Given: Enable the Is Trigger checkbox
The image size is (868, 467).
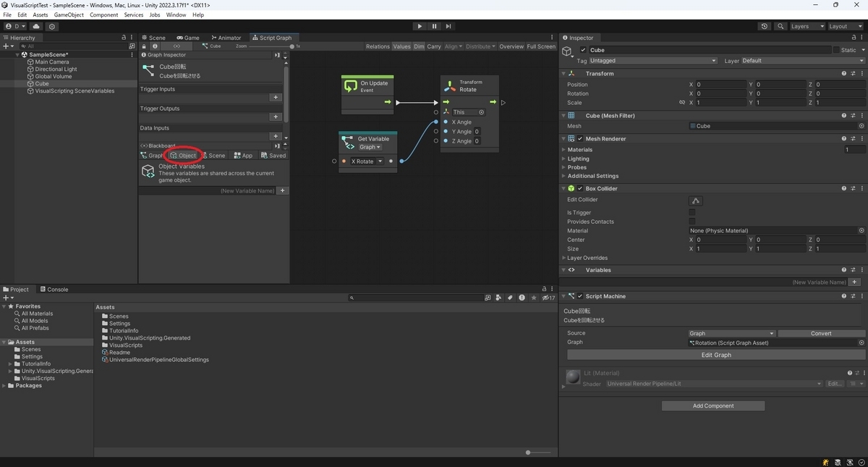Looking at the screenshot, I should coord(692,213).
